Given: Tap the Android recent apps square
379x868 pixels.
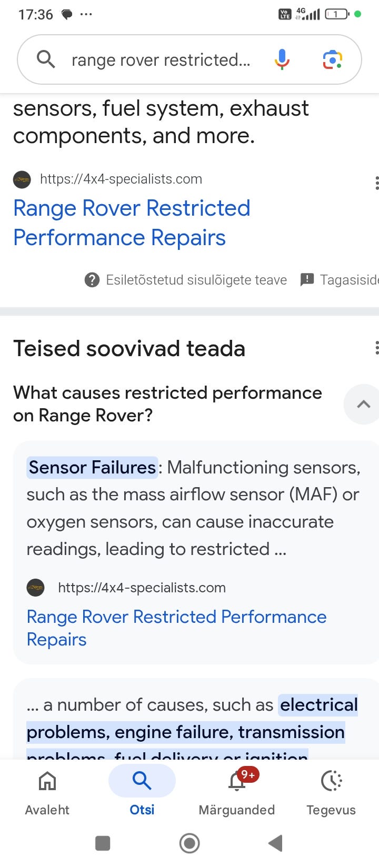Looking at the screenshot, I should [103, 843].
